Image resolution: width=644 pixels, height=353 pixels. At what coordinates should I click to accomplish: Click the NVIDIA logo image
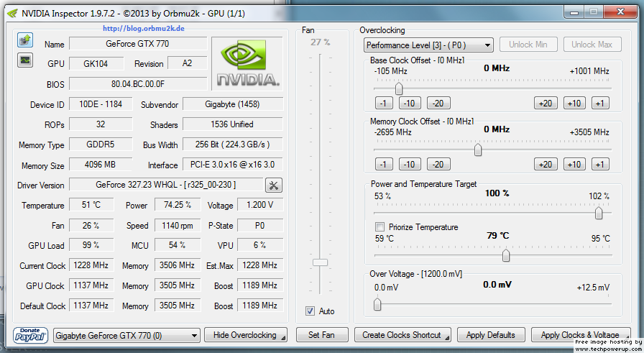coord(247,63)
